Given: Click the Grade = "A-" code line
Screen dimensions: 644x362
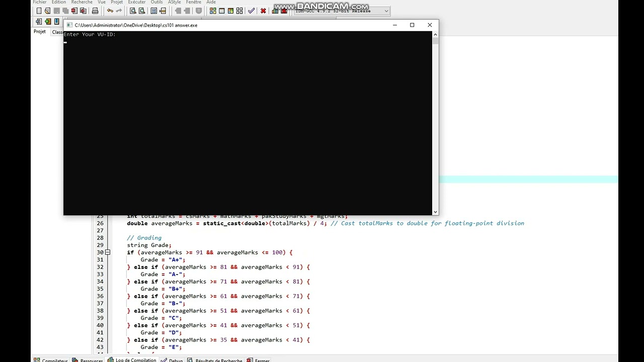Looking at the screenshot, I should pos(163,275).
